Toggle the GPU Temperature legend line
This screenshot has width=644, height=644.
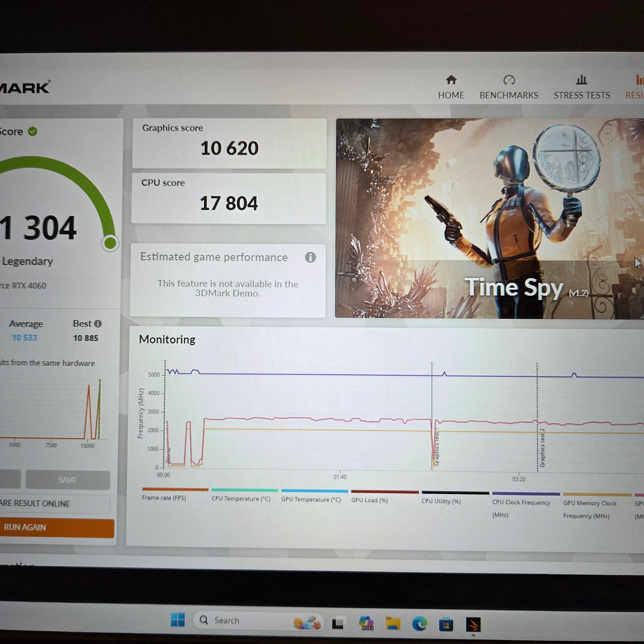coord(314,495)
